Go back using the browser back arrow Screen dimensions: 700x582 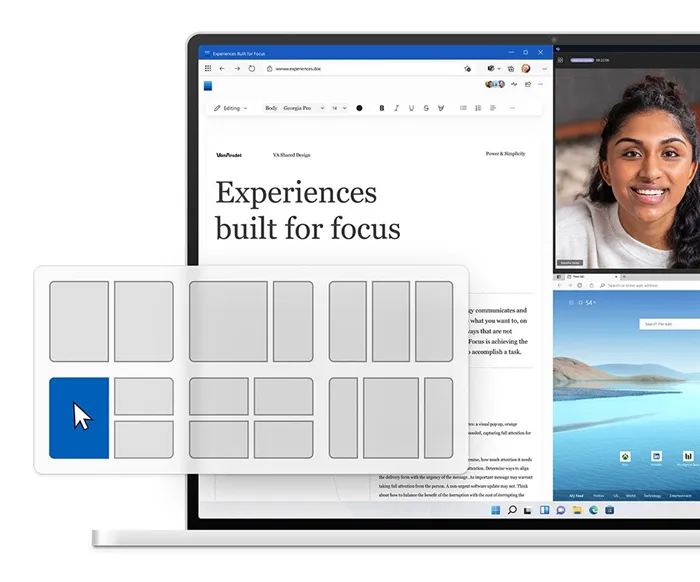pyautogui.click(x=222, y=69)
